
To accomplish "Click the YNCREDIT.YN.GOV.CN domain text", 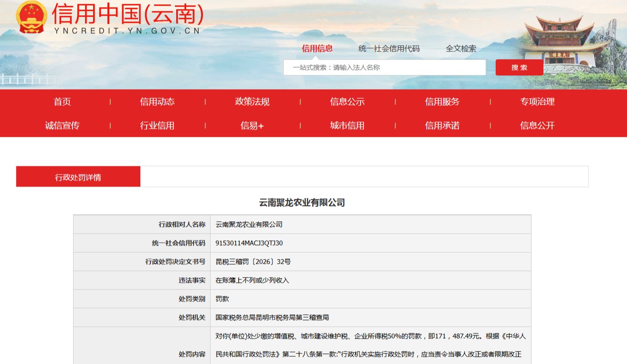I will click(x=127, y=31).
